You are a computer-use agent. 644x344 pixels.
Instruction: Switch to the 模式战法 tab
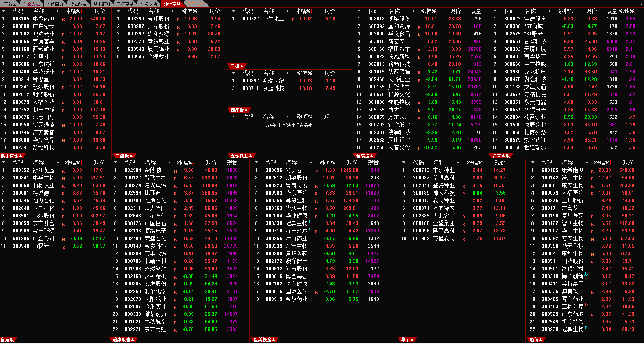(x=78, y=4)
